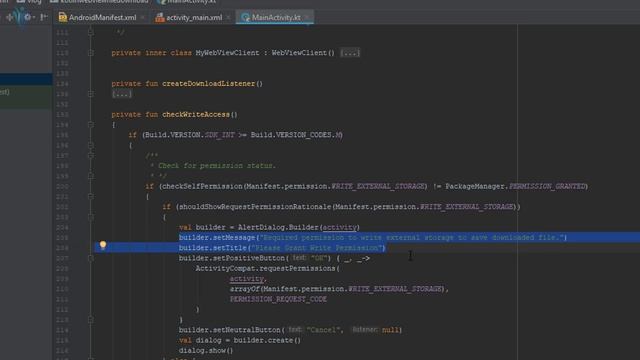This screenshot has width=640, height=360.
Task: Click the shouldShowRequestPermissionRationale call
Action: [x=255, y=207]
